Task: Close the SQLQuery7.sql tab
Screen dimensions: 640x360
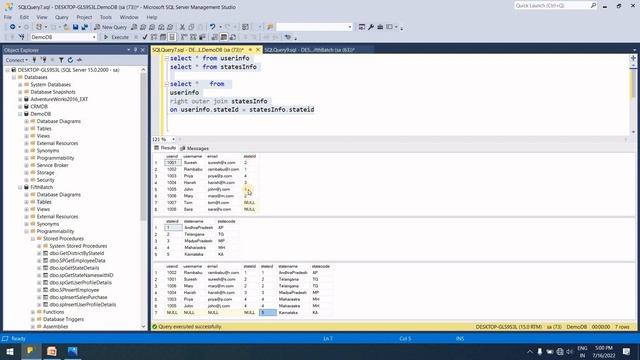Action: pos(258,50)
